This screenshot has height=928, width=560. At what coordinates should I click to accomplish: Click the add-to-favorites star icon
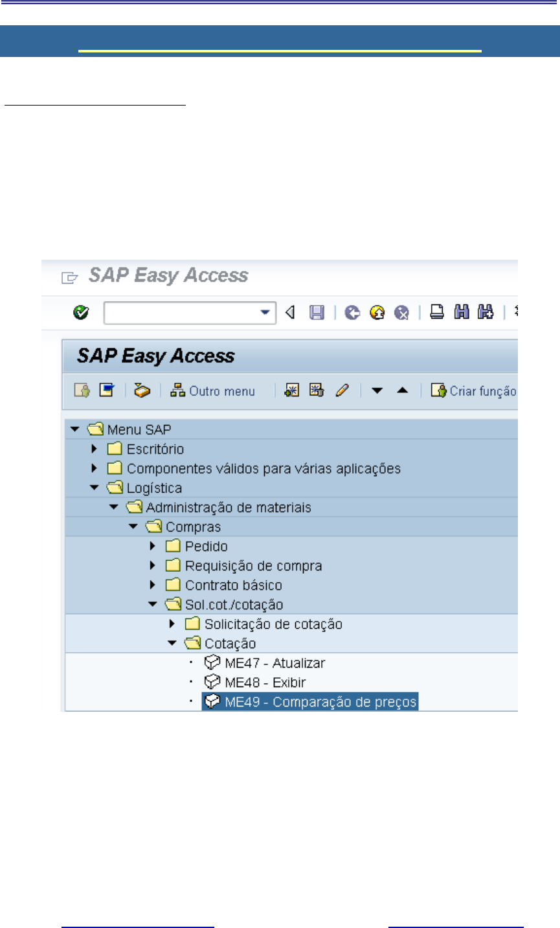292,390
